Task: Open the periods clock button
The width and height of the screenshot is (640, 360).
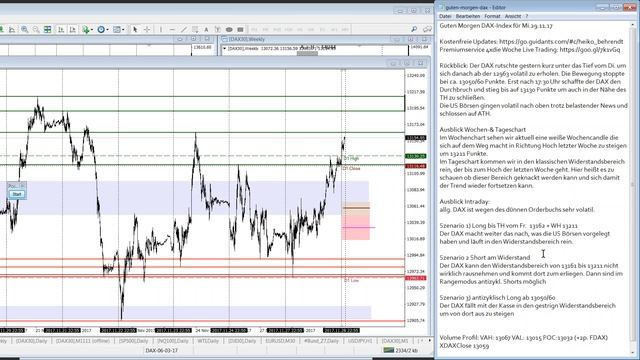Action: coord(101,29)
